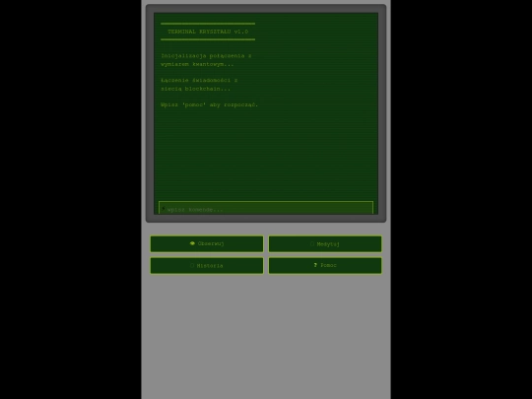The height and width of the screenshot is (399, 532).
Task: Click the Medytuj button
Action: pos(325,244)
